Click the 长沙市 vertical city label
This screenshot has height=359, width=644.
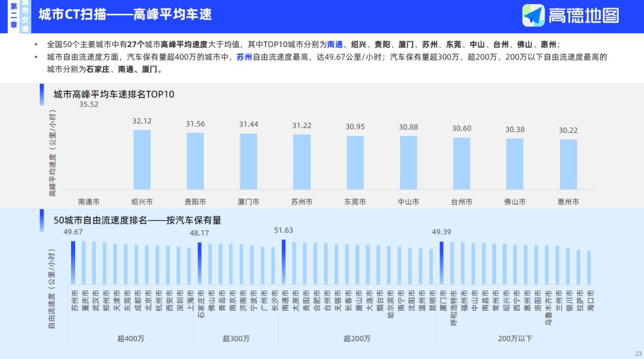[275, 301]
